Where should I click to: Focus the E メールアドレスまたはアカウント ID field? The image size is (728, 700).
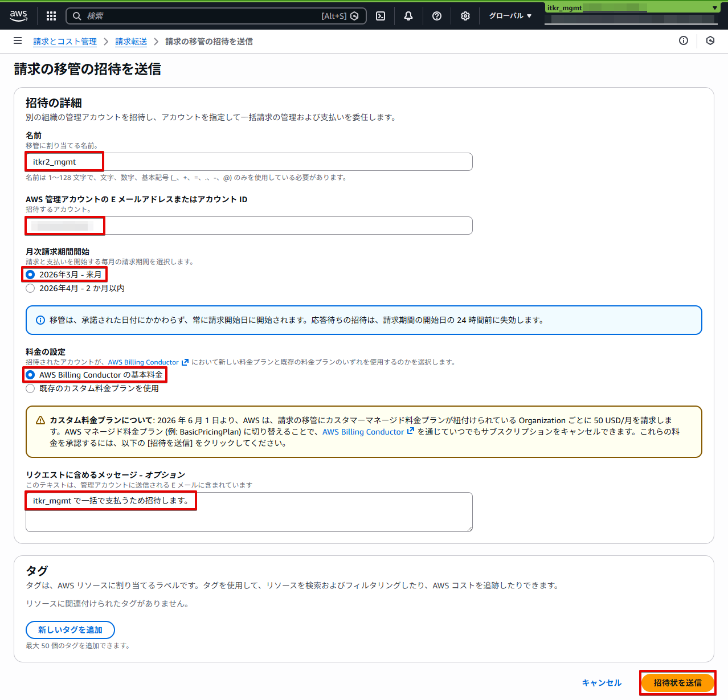249,226
